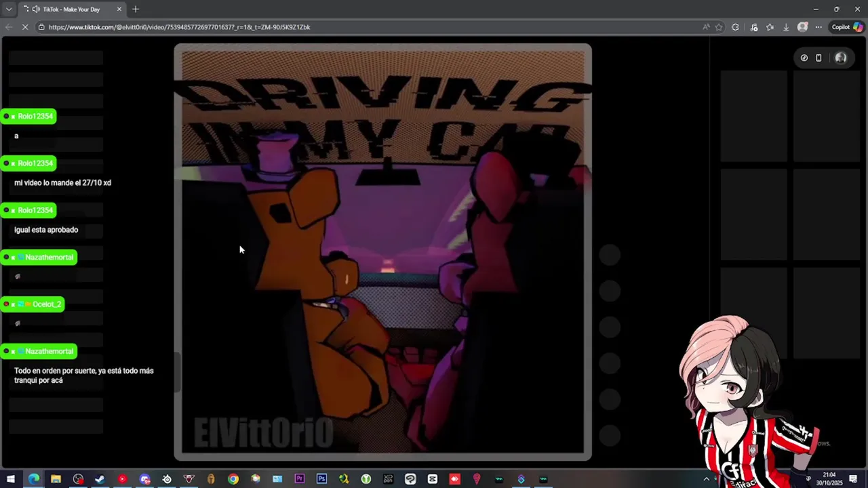Open Google Chrome from the taskbar
Image resolution: width=868 pixels, height=488 pixels.
pyautogui.click(x=233, y=479)
